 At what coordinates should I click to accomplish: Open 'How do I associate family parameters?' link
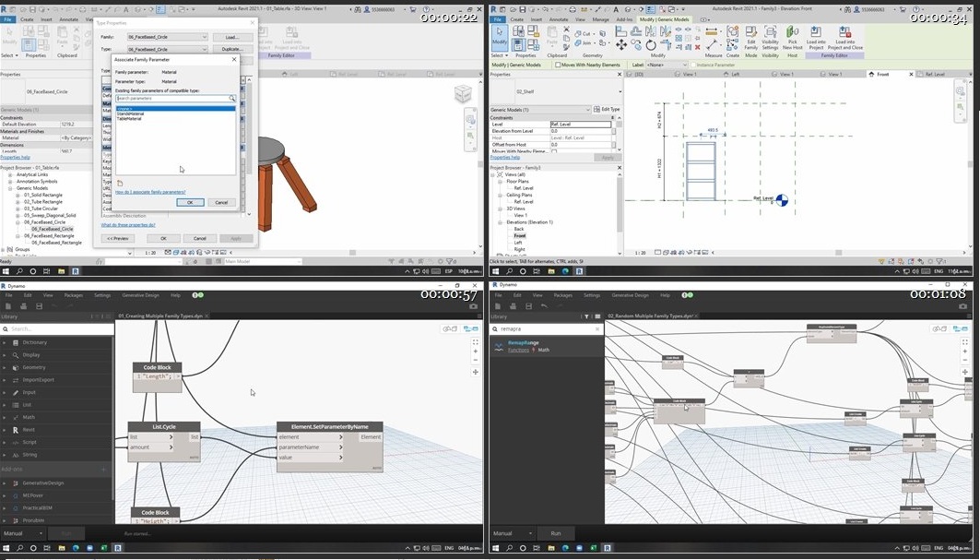[150, 192]
